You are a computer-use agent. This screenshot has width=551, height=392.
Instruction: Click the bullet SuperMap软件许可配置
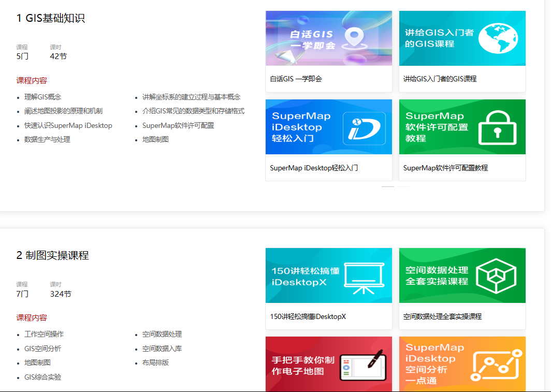(x=178, y=125)
